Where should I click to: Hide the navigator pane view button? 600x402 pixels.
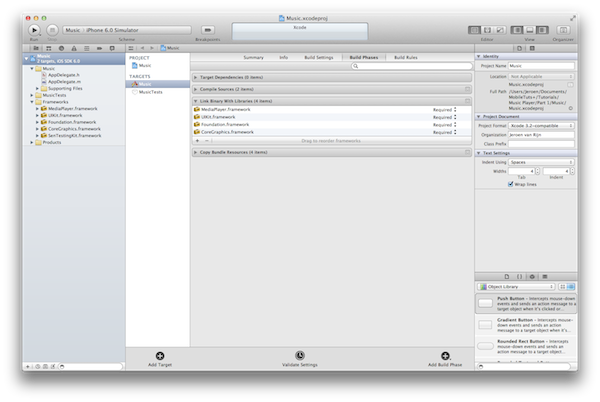coord(517,30)
